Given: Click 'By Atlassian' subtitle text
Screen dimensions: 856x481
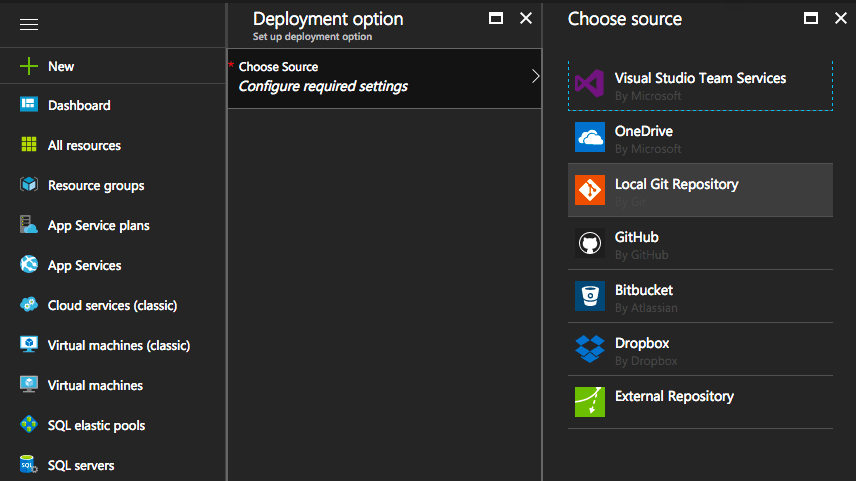Looking at the screenshot, I should pos(646,308).
